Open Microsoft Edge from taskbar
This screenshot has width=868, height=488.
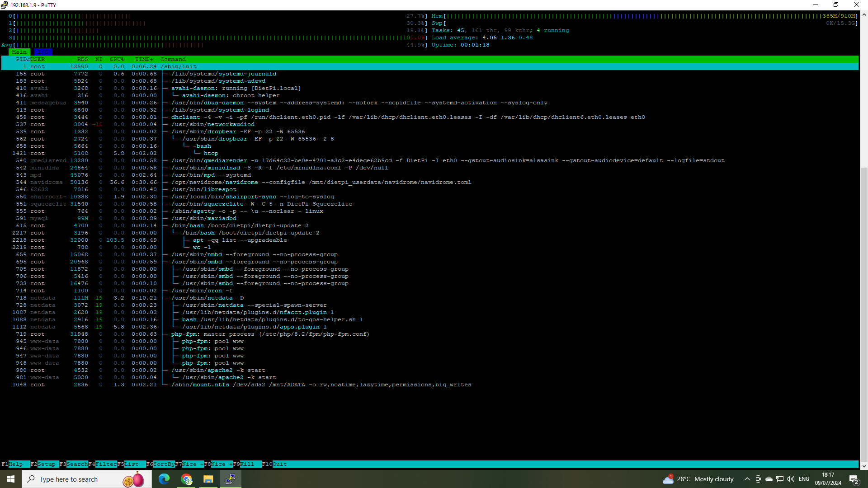coord(164,479)
